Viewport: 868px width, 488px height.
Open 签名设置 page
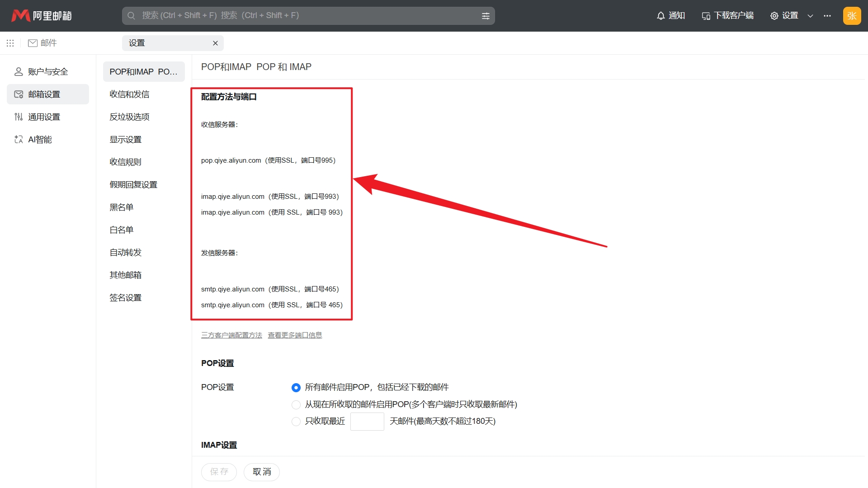tap(144, 297)
